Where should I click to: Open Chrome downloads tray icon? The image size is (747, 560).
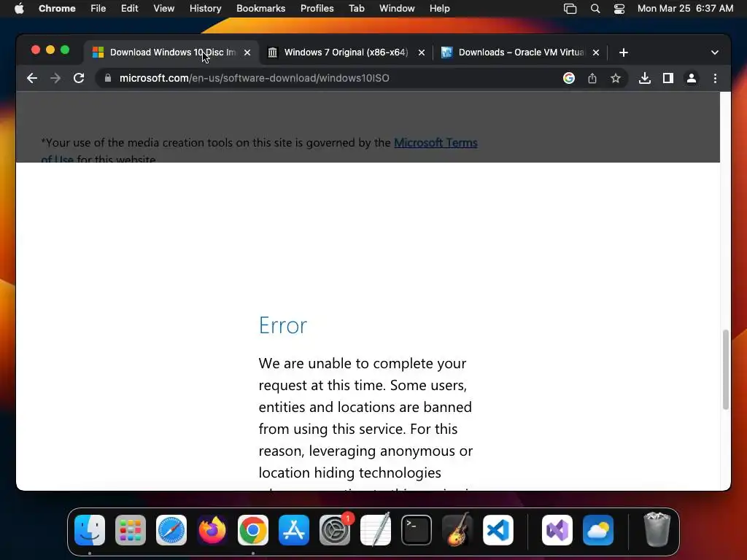[645, 78]
